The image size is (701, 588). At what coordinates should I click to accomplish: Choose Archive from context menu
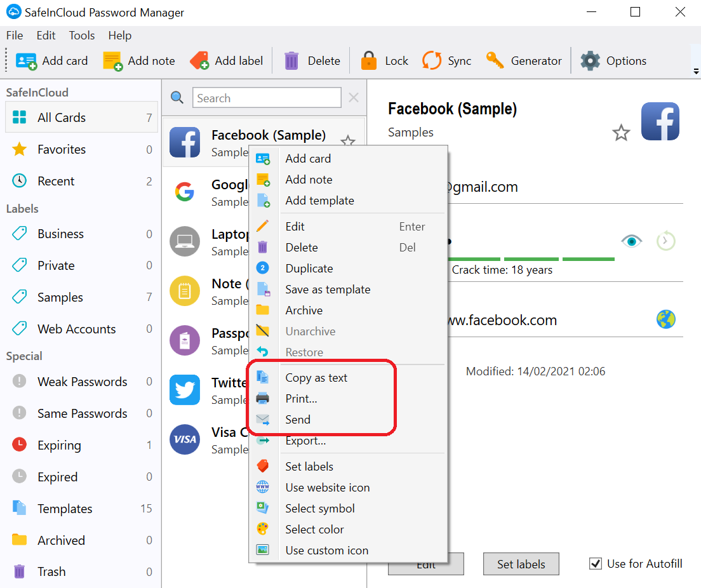click(348, 311)
